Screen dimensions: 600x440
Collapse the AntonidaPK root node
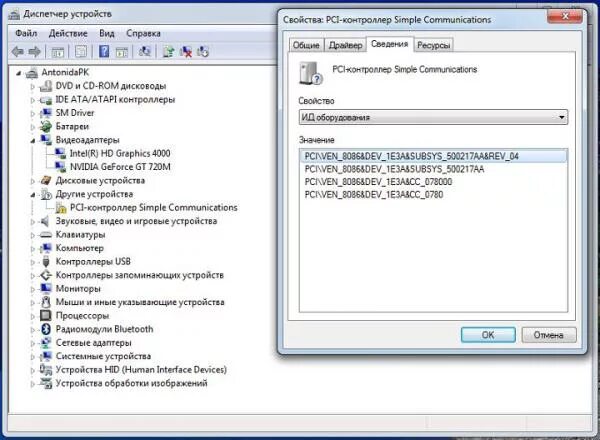pos(19,73)
